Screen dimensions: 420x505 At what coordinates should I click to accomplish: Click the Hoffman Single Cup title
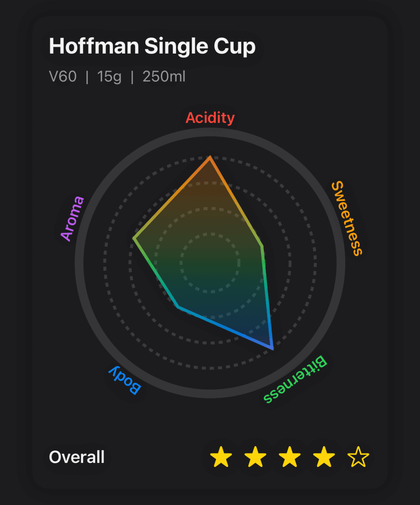152,46
